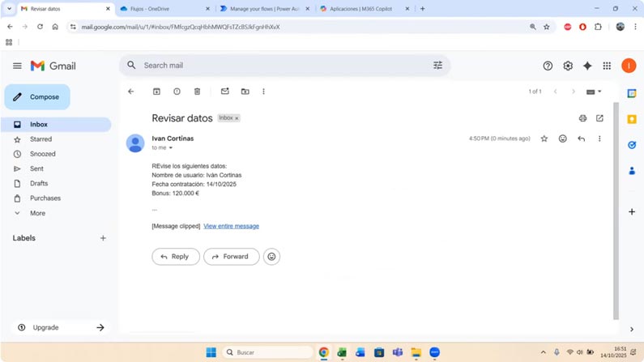Open Google Contacts side panel
Image resolution: width=644 pixels, height=362 pixels.
coord(632,171)
